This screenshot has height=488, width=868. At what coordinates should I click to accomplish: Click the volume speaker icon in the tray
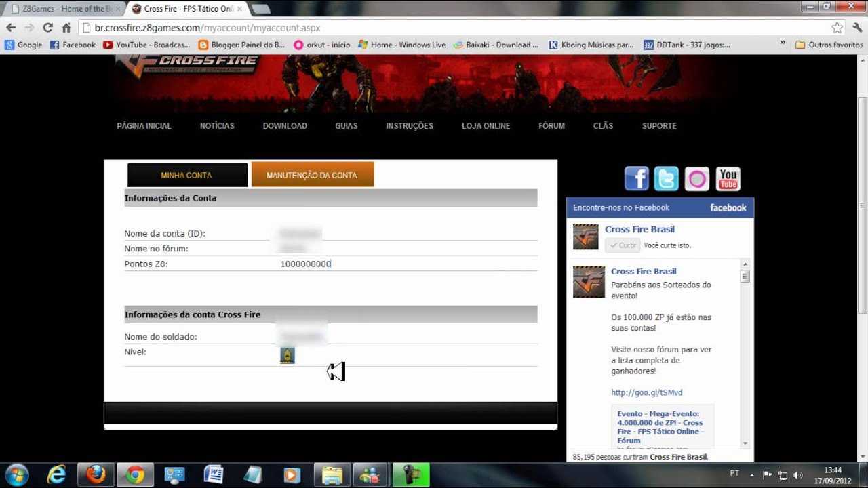[x=797, y=475]
